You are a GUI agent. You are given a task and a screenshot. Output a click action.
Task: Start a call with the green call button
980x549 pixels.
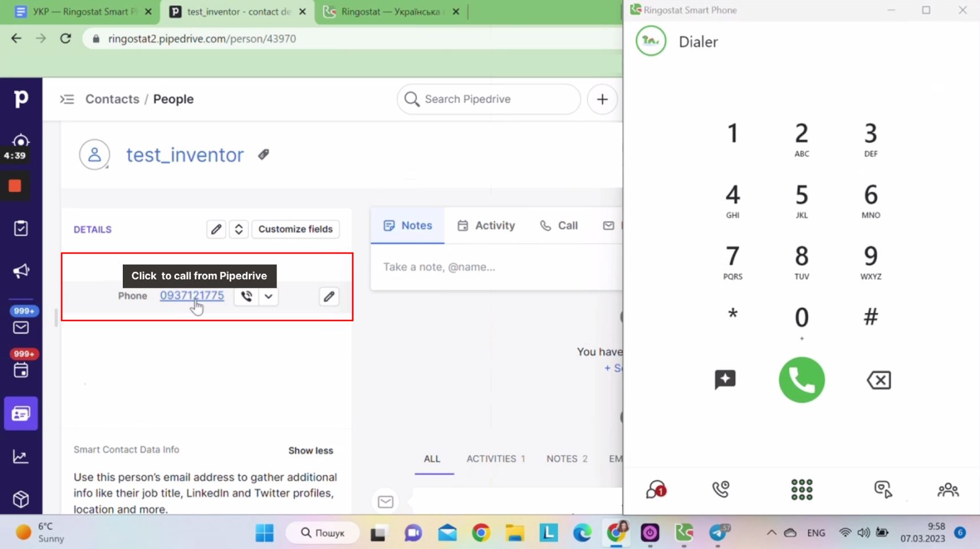click(x=802, y=380)
